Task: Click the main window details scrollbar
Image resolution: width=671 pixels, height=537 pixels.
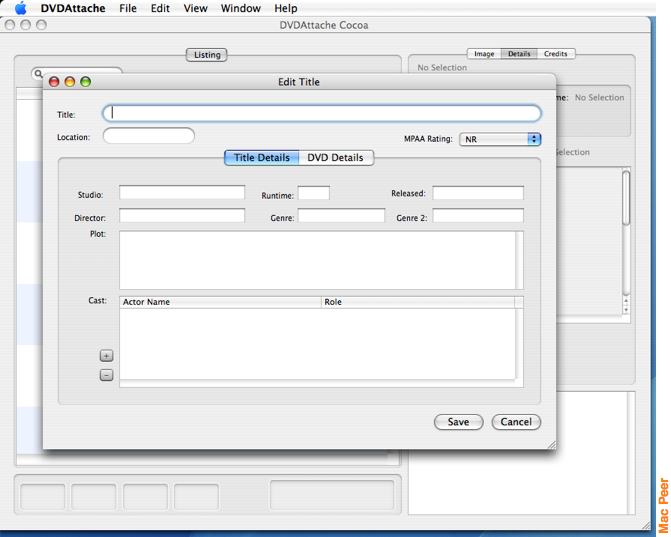Action: (626, 197)
